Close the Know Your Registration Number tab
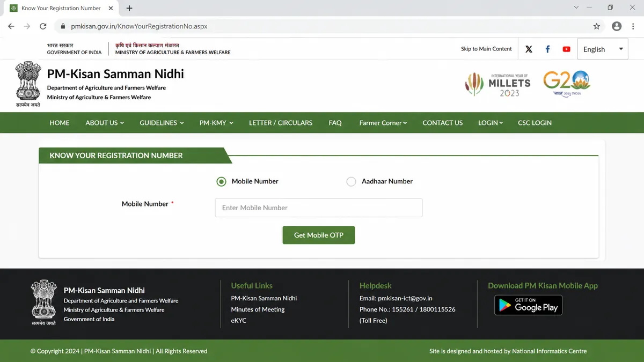Viewport: 644px width, 362px height. [112, 8]
